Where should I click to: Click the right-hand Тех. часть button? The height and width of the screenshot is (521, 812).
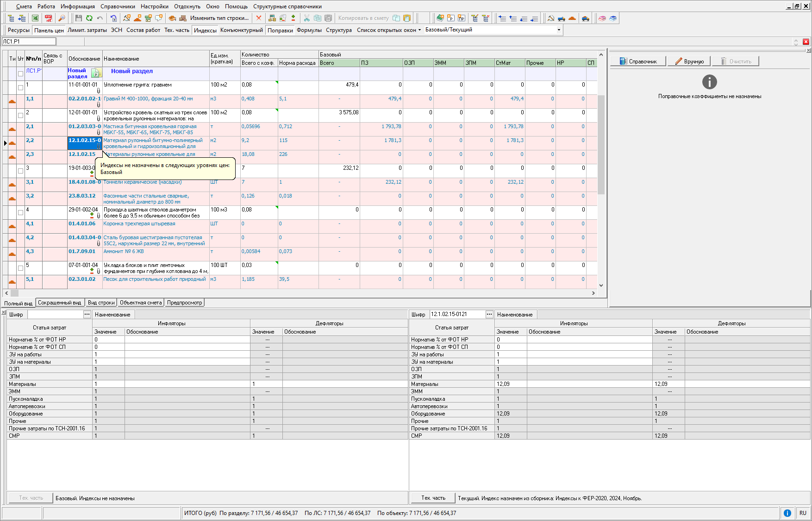pyautogui.click(x=433, y=498)
